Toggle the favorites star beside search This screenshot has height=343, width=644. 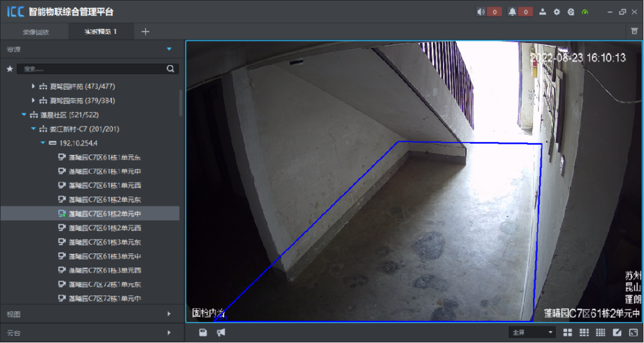click(x=9, y=69)
